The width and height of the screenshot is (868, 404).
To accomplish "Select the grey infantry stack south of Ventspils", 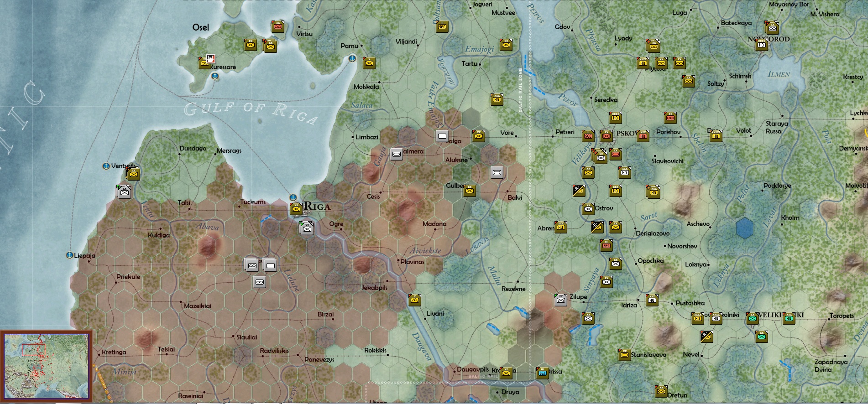I will pyautogui.click(x=124, y=192).
